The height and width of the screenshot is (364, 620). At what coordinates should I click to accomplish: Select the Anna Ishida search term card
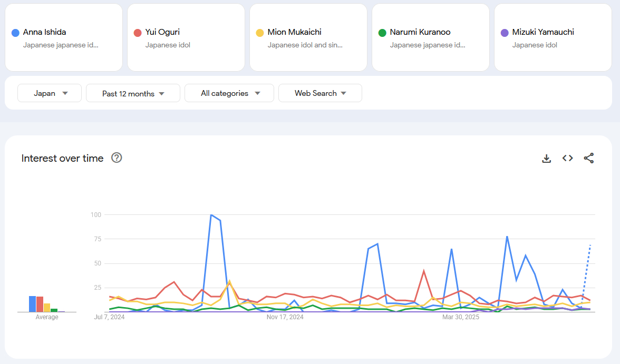pos(64,37)
